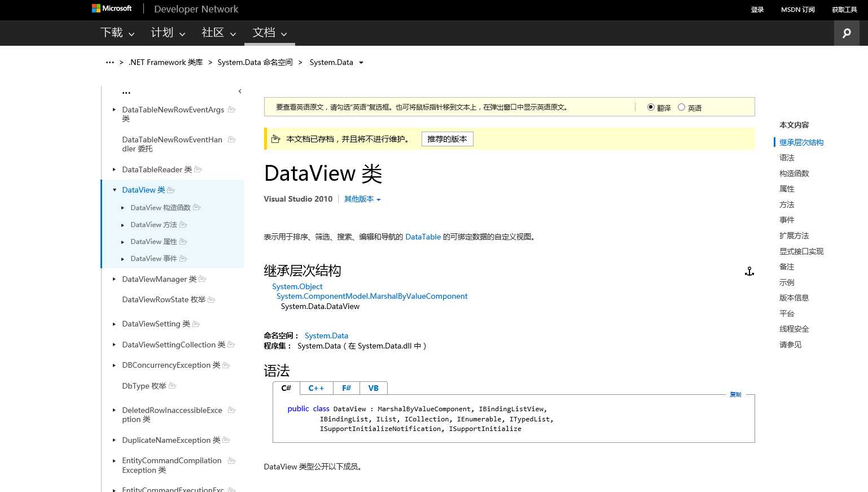
Task: Select the 英语 radio button
Action: (x=681, y=107)
